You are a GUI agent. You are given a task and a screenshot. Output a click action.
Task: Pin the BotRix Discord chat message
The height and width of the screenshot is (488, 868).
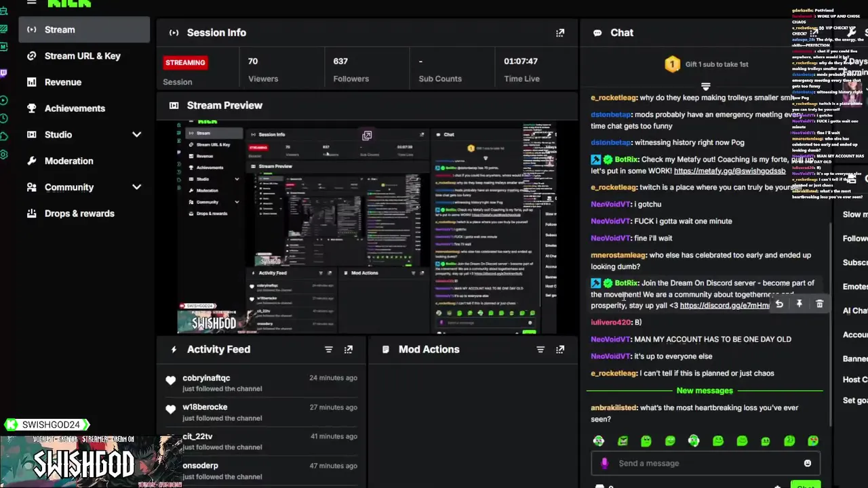click(x=800, y=304)
